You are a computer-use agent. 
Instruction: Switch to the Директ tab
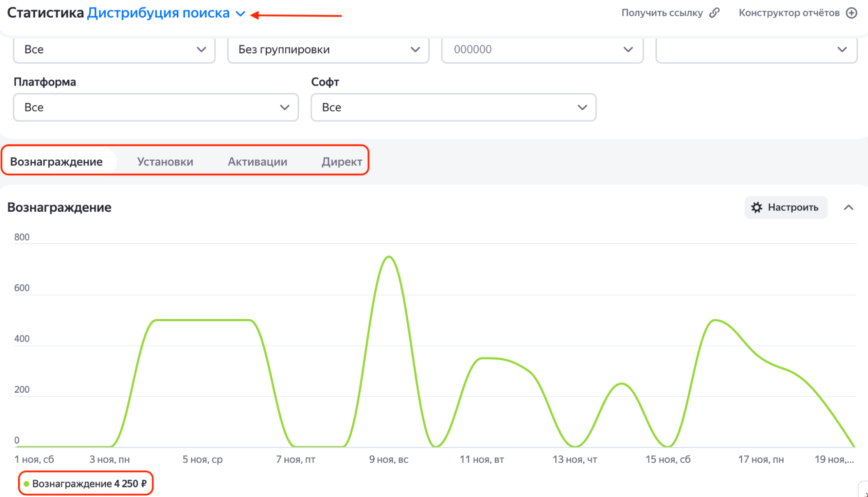tap(342, 161)
